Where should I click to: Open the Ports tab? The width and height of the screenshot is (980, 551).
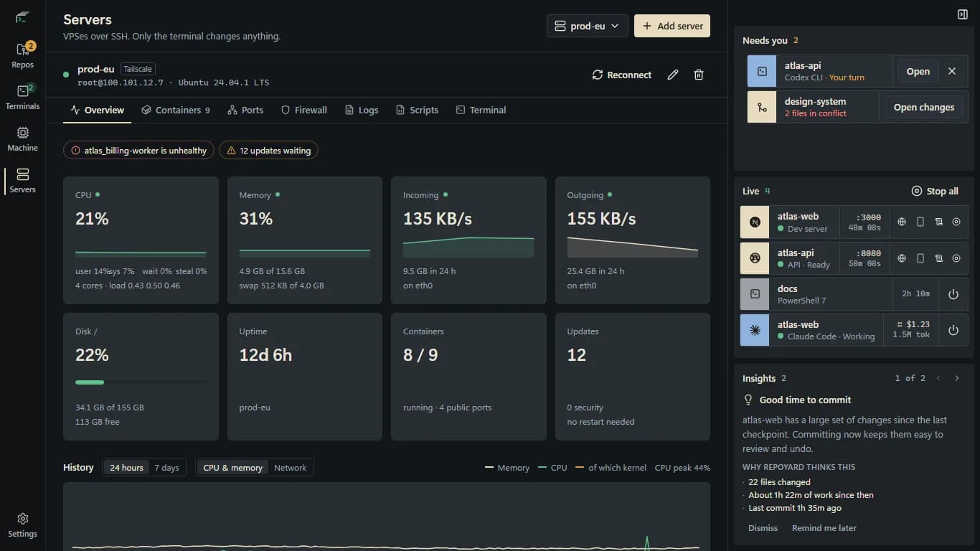coord(245,110)
